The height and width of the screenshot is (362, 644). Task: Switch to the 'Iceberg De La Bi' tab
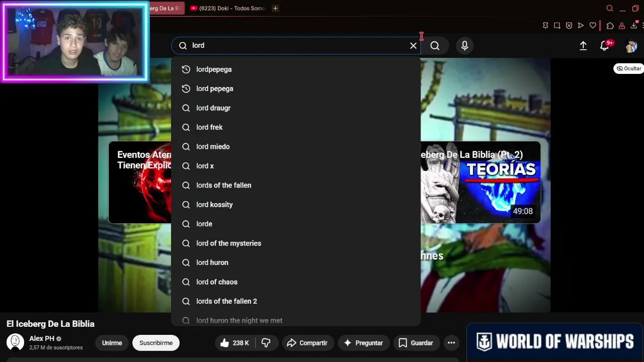click(x=166, y=8)
